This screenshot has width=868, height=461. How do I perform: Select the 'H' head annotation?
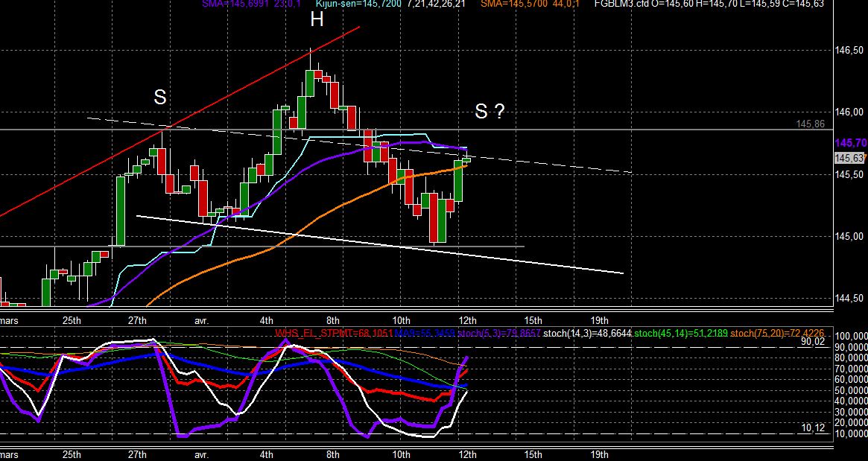(x=317, y=20)
